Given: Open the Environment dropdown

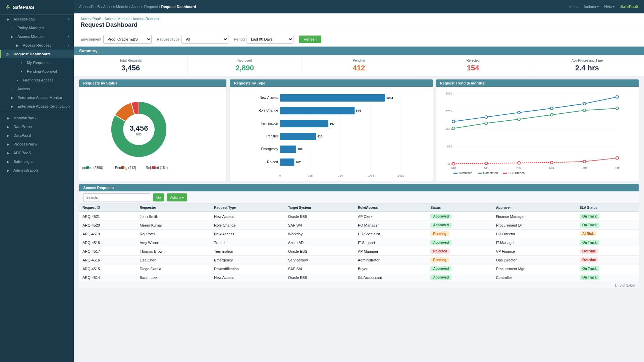Looking at the screenshot, I should (x=127, y=40).
